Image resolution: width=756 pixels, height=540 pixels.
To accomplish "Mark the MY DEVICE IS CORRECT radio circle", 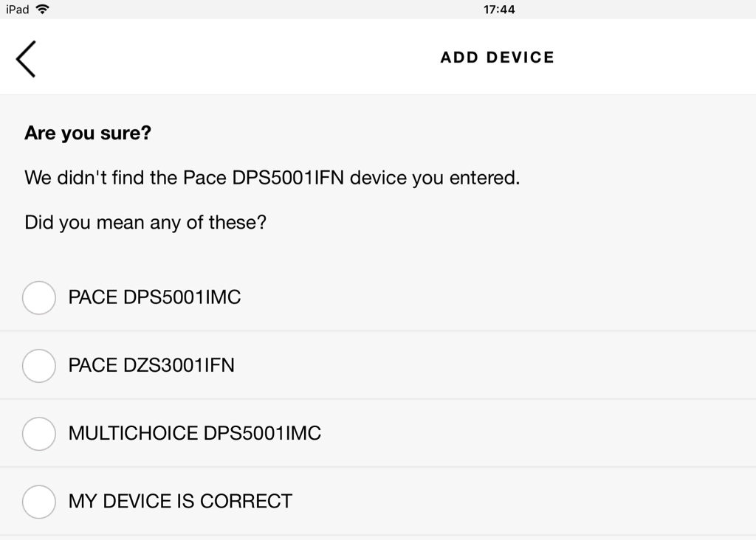I will click(39, 501).
